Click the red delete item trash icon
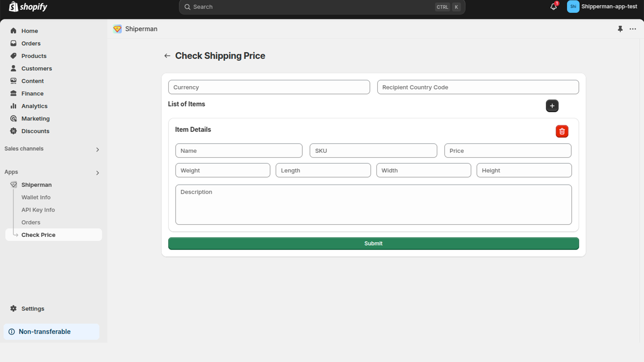This screenshot has width=644, height=362. pyautogui.click(x=562, y=132)
